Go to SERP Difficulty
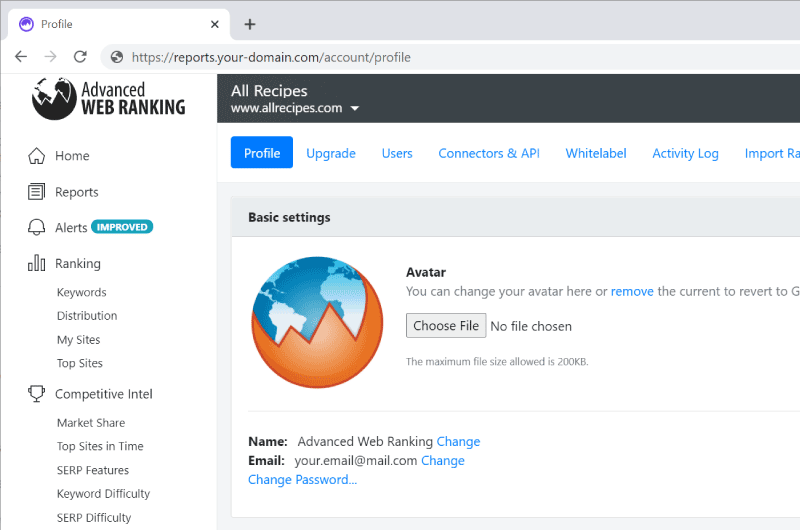Image resolution: width=800 pixels, height=530 pixels. click(94, 518)
